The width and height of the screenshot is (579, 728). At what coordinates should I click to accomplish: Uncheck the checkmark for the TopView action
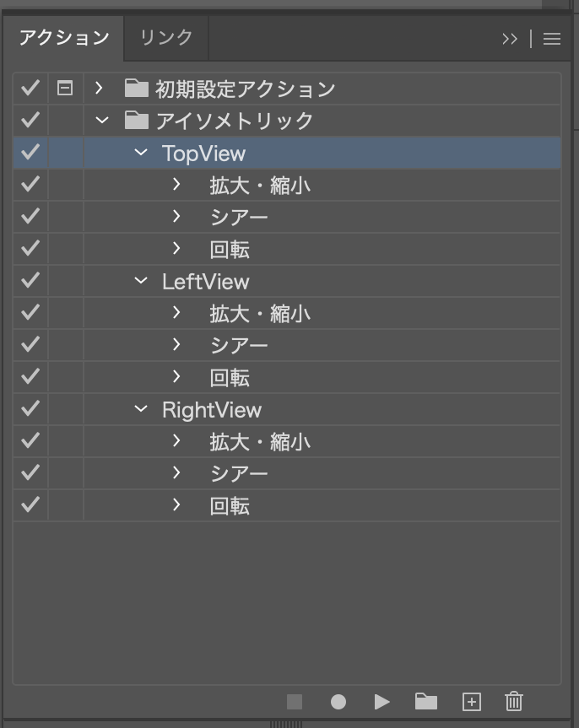[30, 153]
